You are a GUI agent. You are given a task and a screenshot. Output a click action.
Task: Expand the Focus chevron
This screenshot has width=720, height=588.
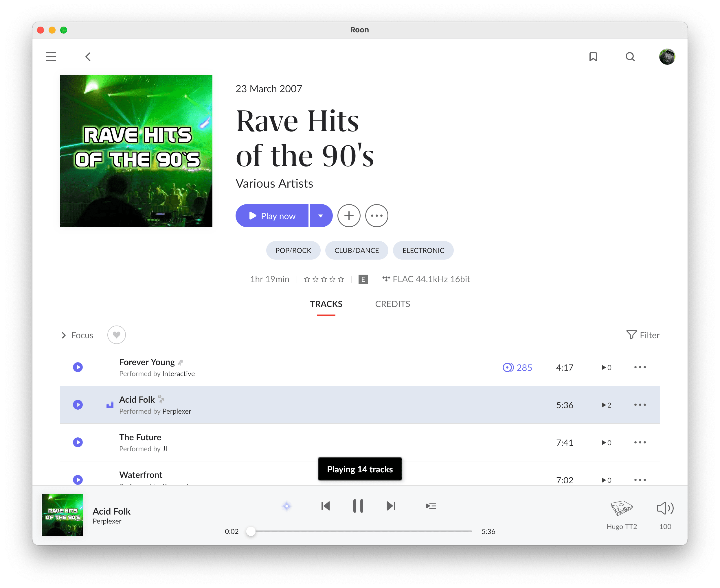(64, 335)
